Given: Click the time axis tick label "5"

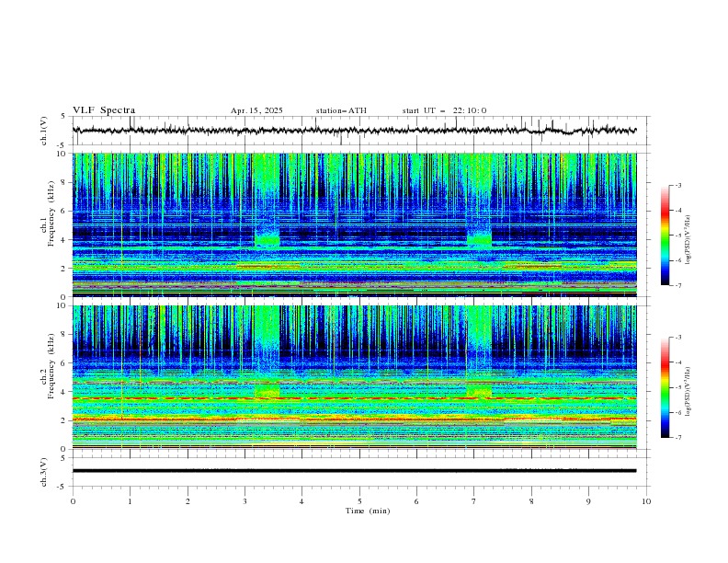Looking at the screenshot, I should [359, 501].
